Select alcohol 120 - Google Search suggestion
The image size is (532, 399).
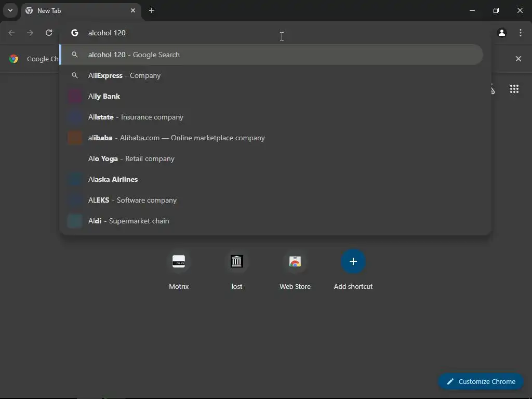(x=271, y=55)
